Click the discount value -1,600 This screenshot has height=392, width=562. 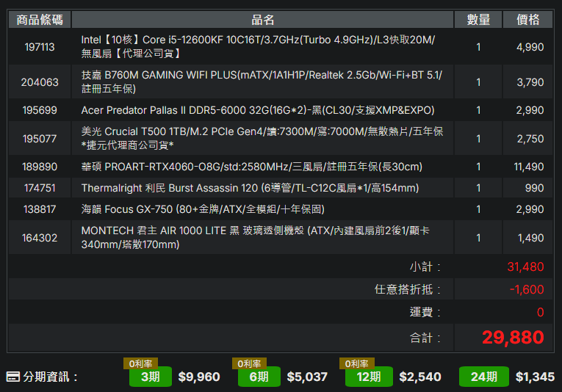(x=527, y=289)
